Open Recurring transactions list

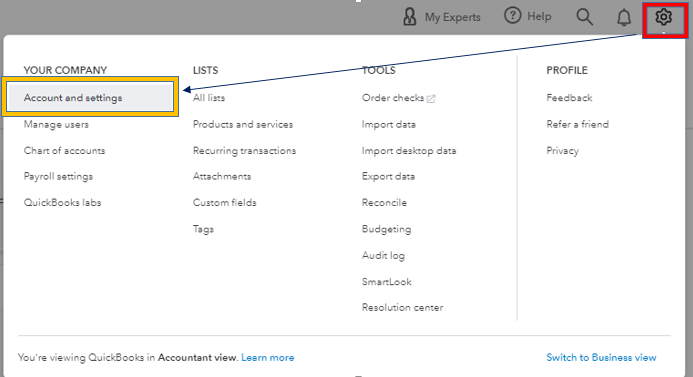click(x=244, y=151)
